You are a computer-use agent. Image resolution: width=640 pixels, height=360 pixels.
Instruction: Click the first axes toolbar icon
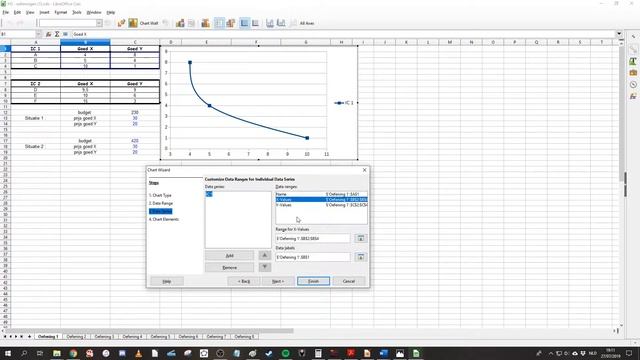click(x=270, y=23)
